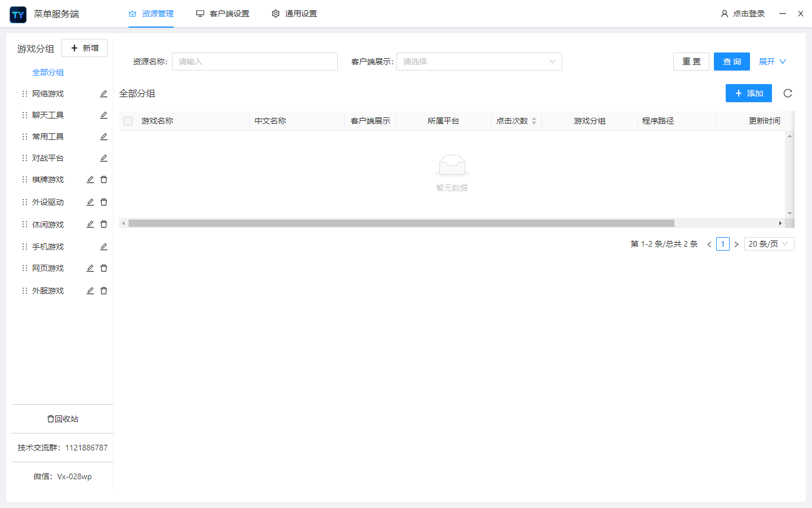Viewport: 812px width, 508px height.
Task: Click the table's scroll right arrow
Action: (780, 223)
